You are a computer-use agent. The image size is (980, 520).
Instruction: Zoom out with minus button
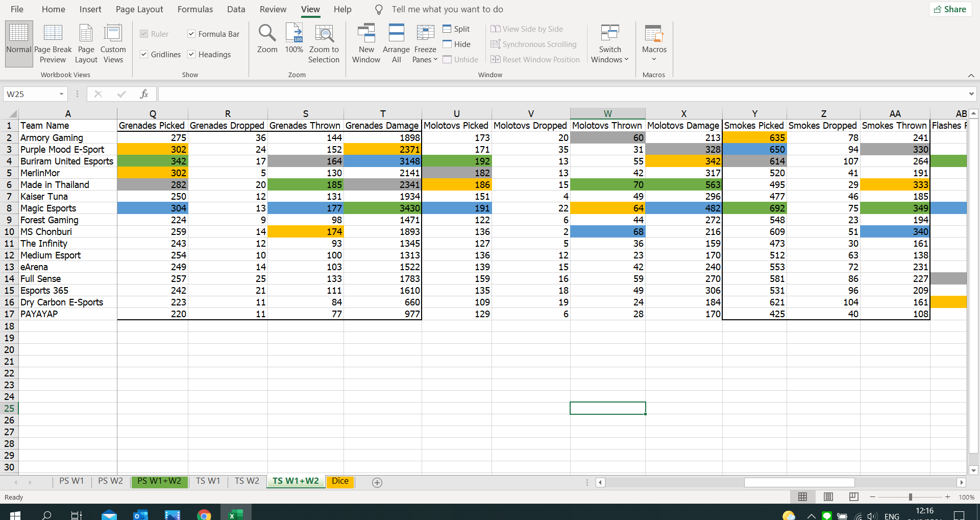(873, 497)
